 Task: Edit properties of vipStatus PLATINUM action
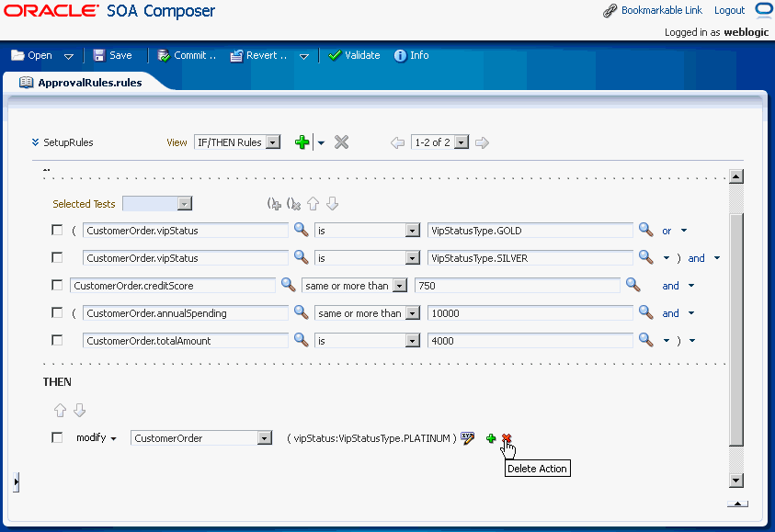[x=467, y=437]
